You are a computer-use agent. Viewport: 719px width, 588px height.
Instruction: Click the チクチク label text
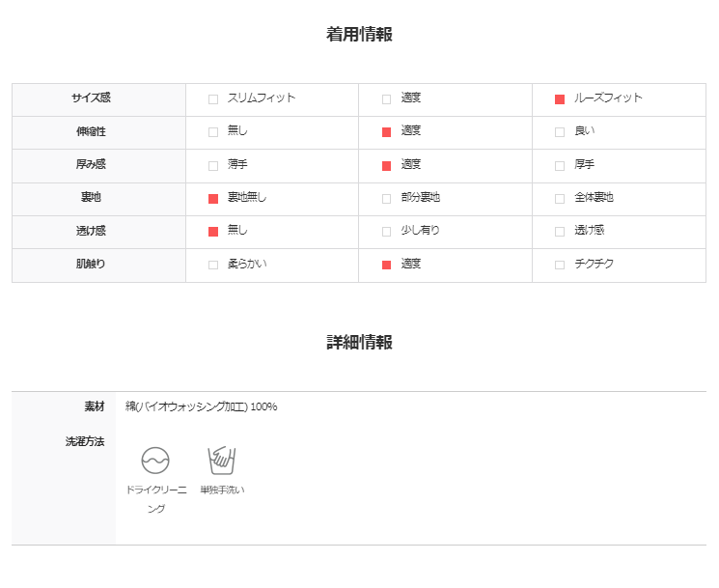tap(594, 264)
